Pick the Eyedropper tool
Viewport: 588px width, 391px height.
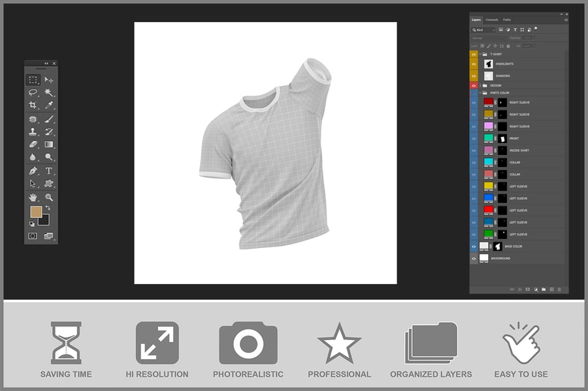point(49,105)
